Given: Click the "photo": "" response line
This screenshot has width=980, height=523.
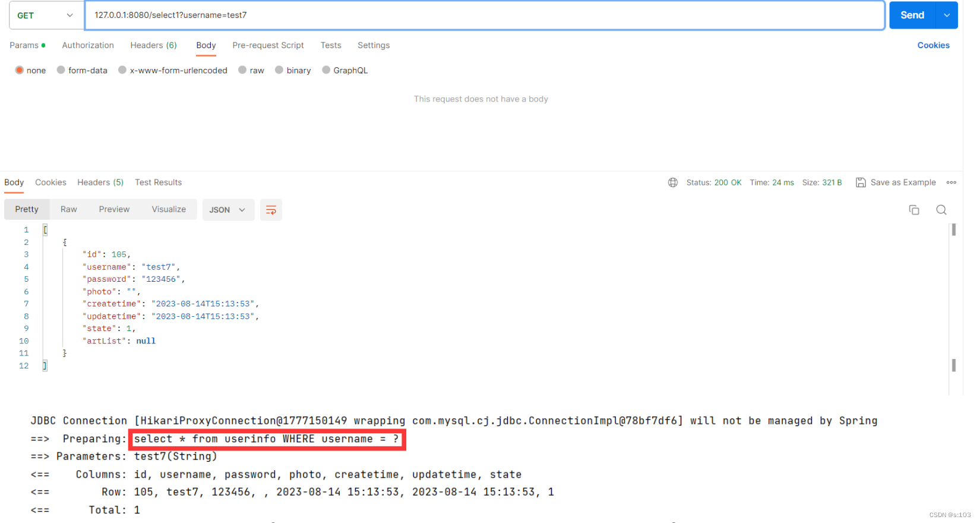Looking at the screenshot, I should click(x=112, y=292).
